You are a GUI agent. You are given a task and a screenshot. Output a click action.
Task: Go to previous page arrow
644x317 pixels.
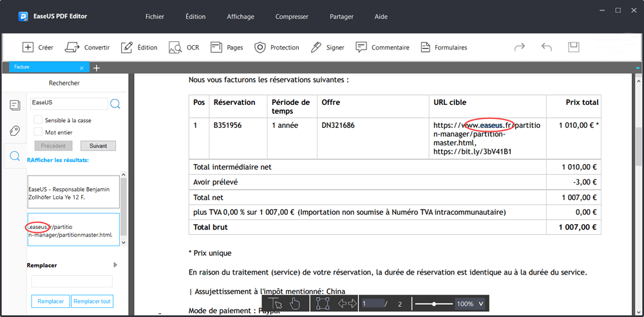point(342,304)
